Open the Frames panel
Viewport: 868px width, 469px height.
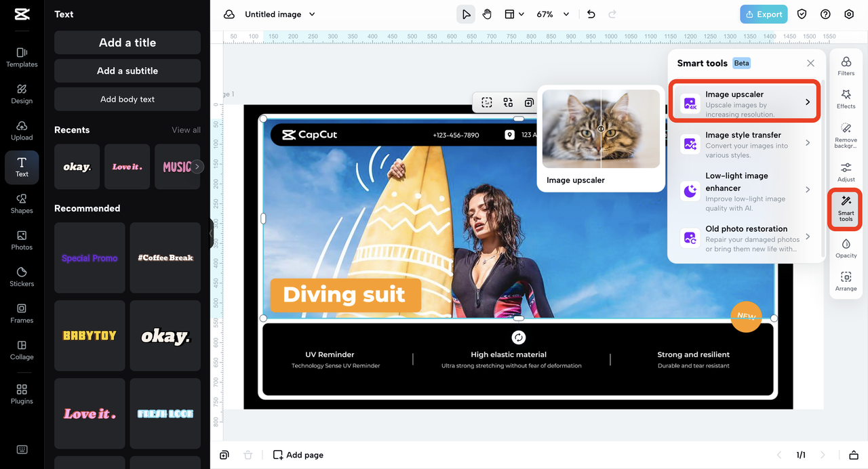tap(22, 313)
